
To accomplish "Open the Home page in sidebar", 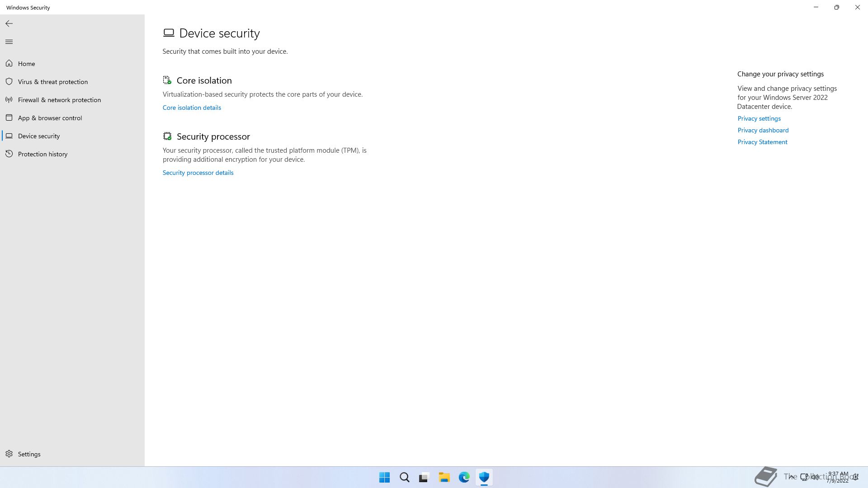I will click(x=72, y=64).
